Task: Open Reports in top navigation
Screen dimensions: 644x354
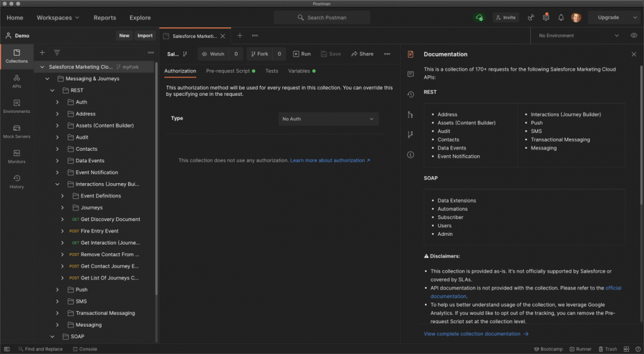Action: click(x=104, y=18)
